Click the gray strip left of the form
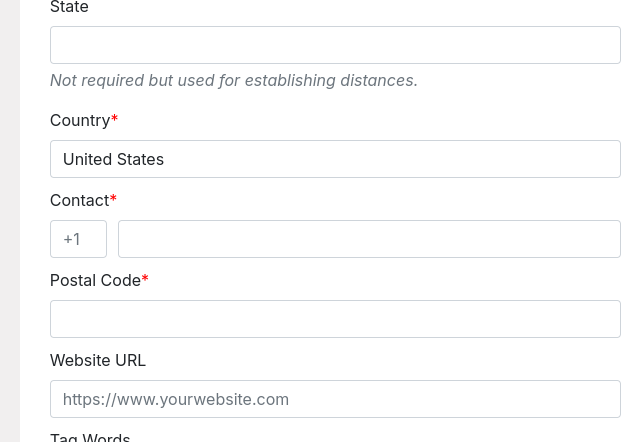The width and height of the screenshot is (635, 442). (10, 220)
